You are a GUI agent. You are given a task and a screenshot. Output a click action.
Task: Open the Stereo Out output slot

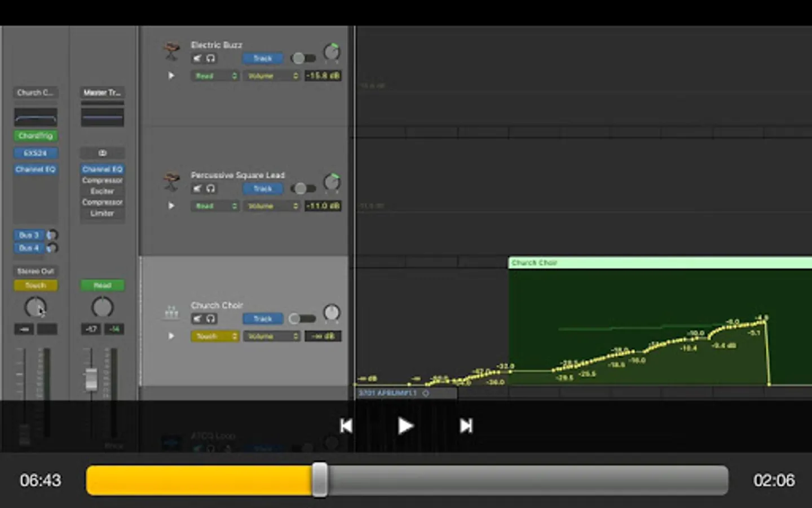pos(36,271)
